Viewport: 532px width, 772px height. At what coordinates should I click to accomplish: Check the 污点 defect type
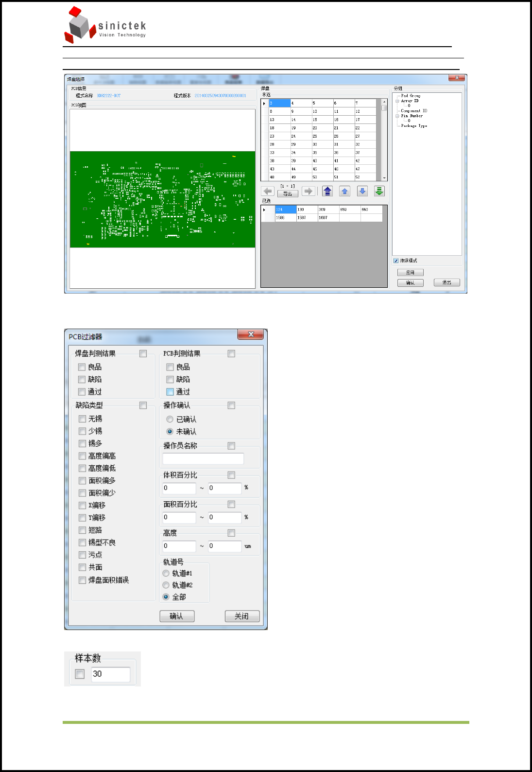click(82, 555)
